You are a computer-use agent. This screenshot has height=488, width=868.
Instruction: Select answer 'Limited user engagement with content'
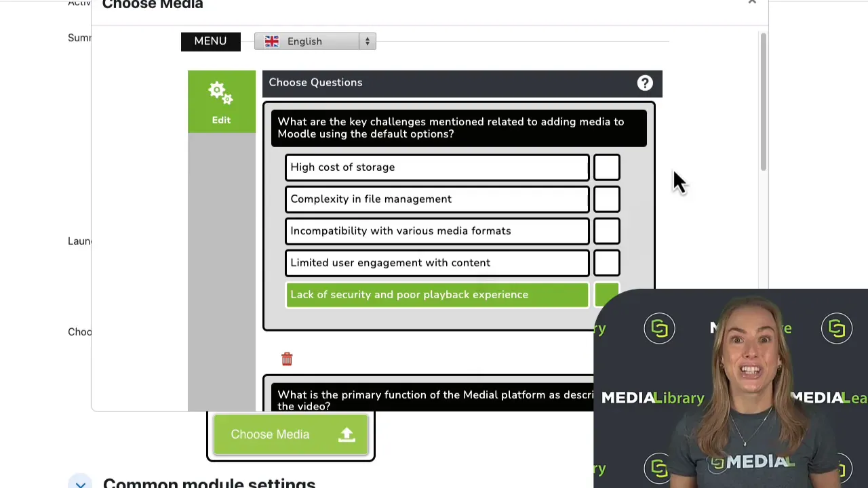coord(437,263)
